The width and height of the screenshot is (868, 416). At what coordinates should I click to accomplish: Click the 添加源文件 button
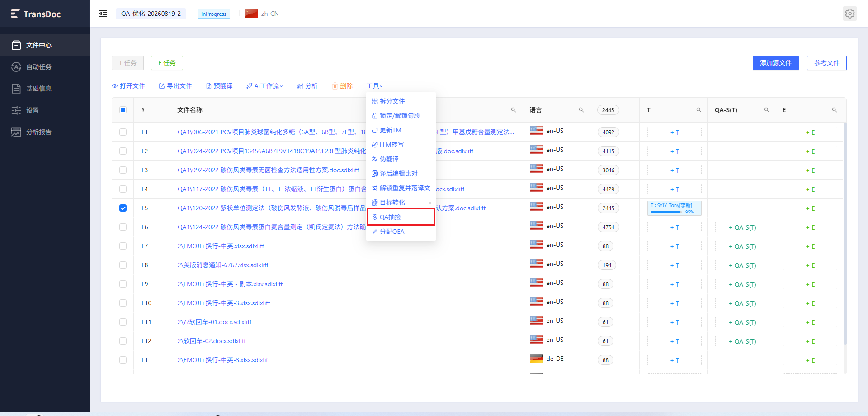pos(776,63)
